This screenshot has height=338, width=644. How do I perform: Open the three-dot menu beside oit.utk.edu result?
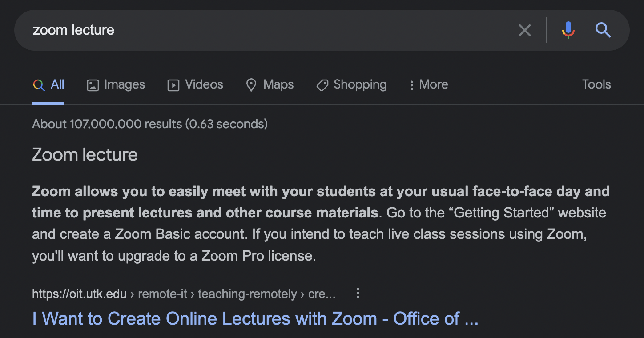click(358, 294)
